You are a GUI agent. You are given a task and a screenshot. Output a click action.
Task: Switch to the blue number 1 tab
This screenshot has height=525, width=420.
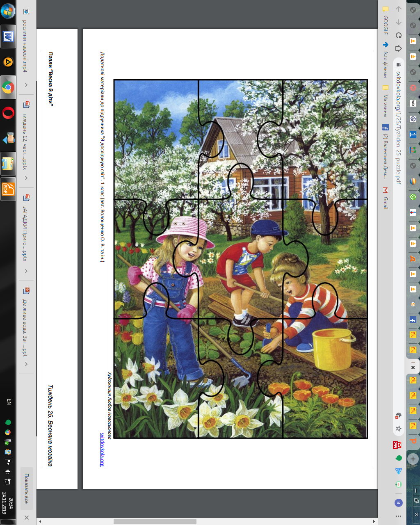click(x=413, y=134)
